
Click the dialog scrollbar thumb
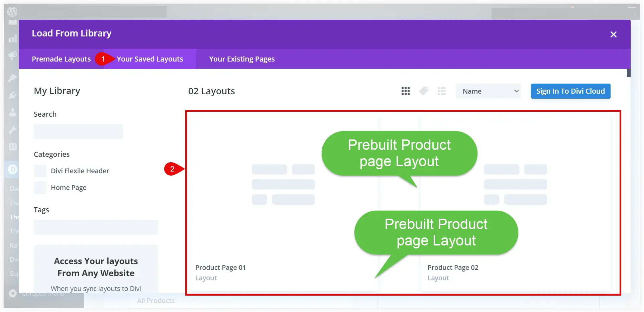click(x=629, y=73)
